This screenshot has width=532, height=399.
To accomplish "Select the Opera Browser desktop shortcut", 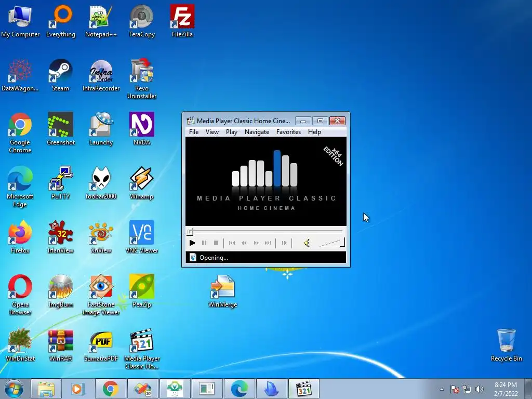I will point(20,295).
